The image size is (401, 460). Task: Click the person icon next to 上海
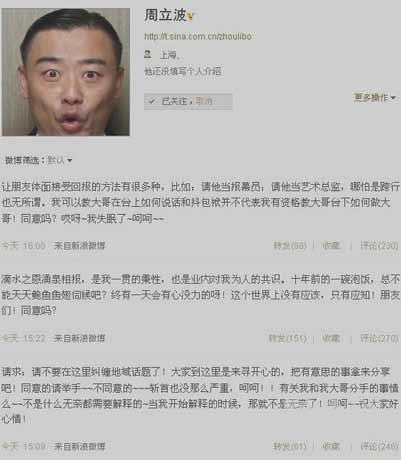click(x=148, y=54)
